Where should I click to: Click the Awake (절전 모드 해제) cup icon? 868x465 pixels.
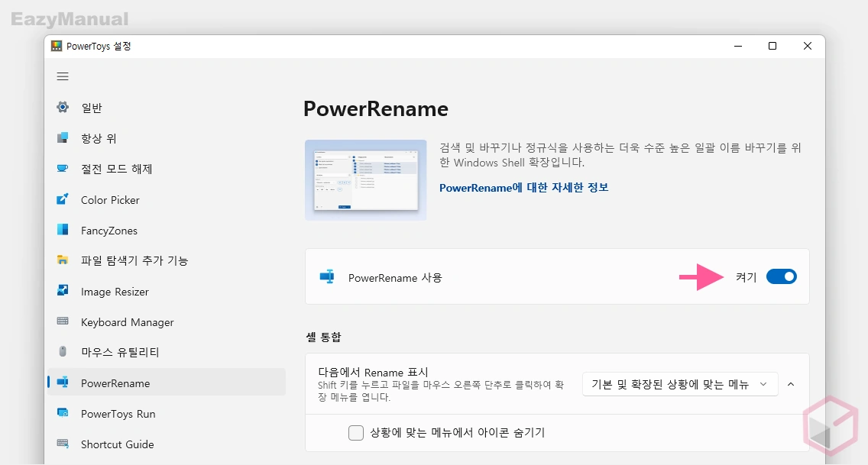pos(63,168)
